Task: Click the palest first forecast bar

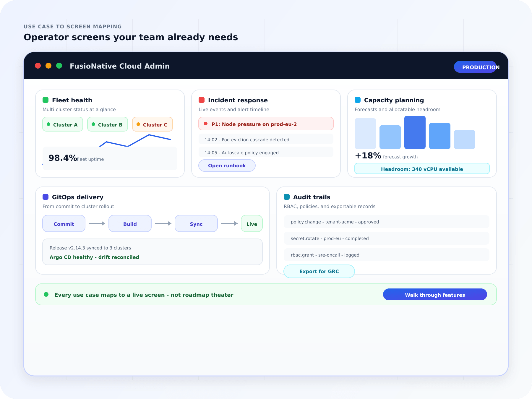Action: click(x=365, y=134)
